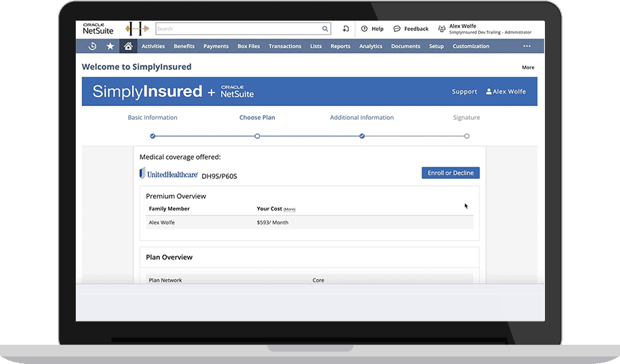620x364 pixels.
Task: Open the Transactions menu
Action: 285,46
